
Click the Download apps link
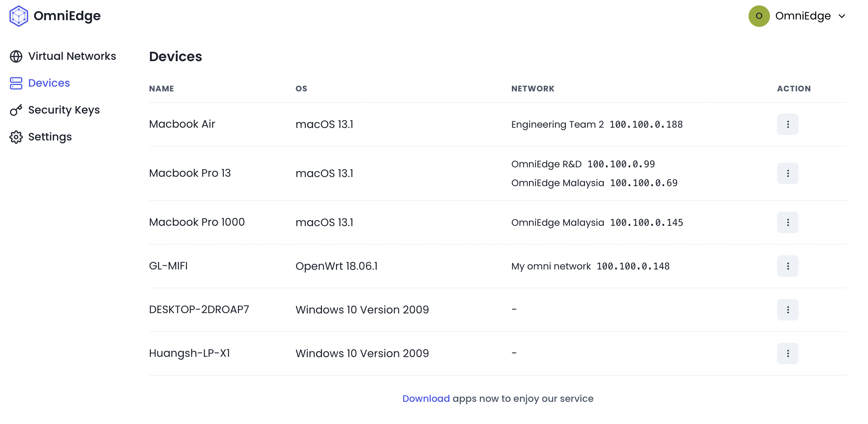(x=426, y=398)
